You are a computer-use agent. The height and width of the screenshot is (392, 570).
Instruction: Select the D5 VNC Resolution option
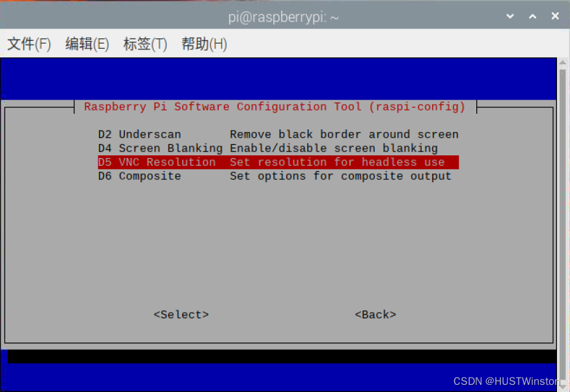tap(278, 162)
